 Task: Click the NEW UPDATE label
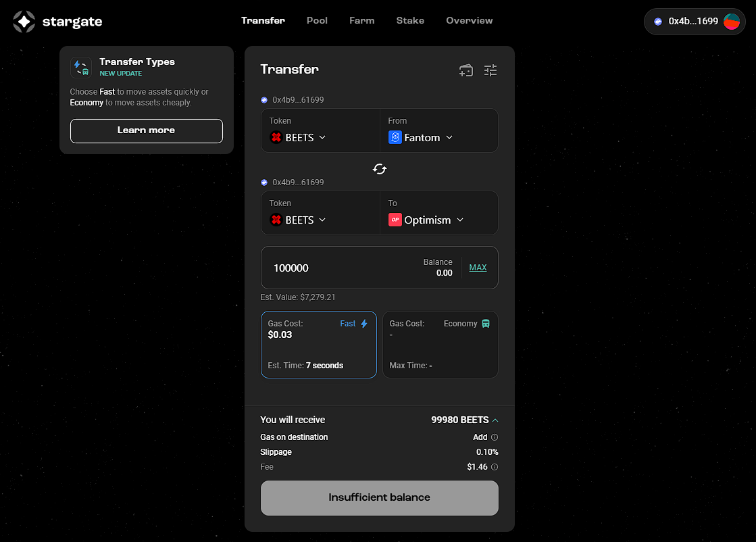(120, 73)
